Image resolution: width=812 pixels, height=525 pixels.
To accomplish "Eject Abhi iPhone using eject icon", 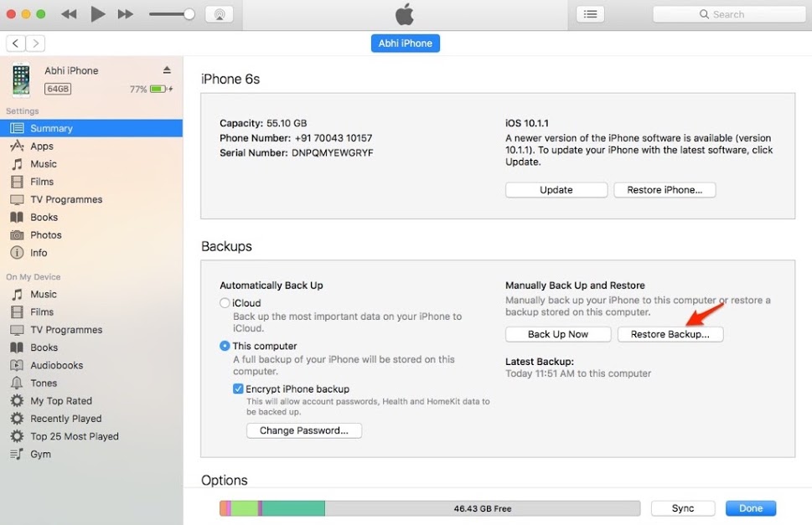I will pos(167,70).
